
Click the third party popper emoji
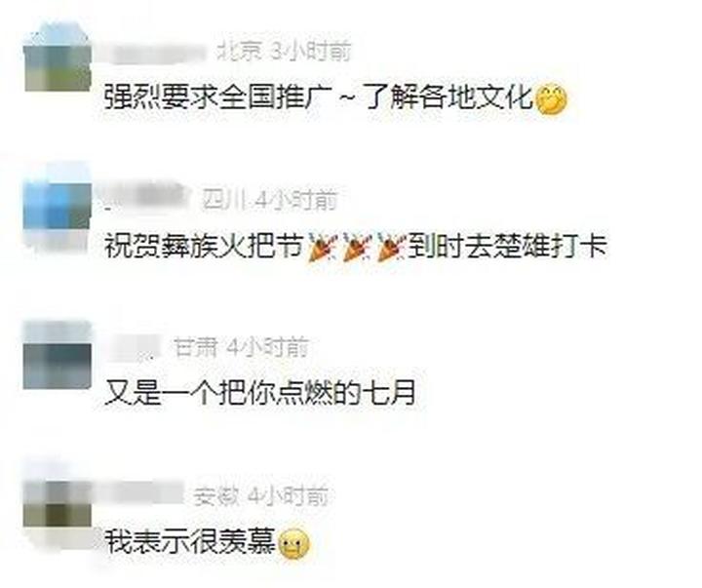pyautogui.click(x=391, y=248)
